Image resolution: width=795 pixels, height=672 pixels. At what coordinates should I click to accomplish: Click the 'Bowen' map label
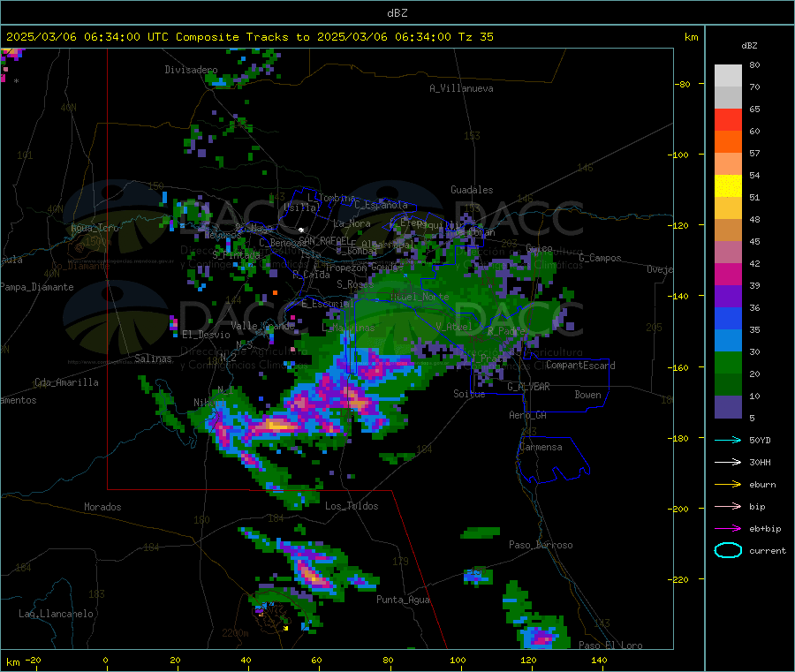587,395
